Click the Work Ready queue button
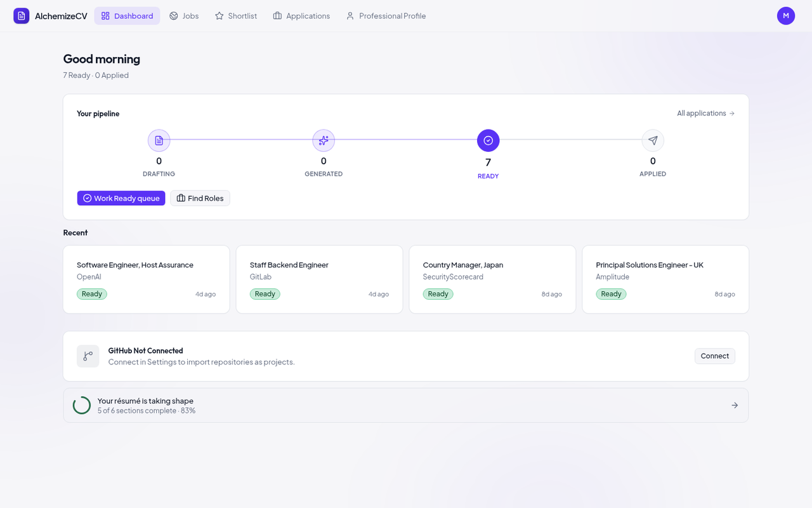 coord(121,198)
